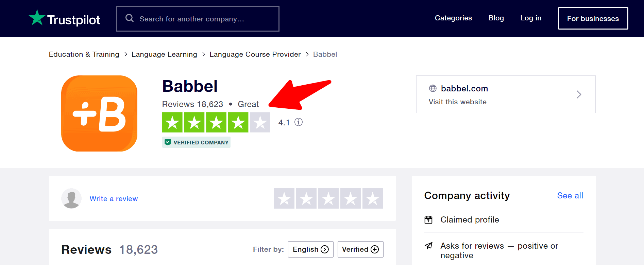Rate five stars in write review
The image size is (644, 265).
(x=373, y=198)
